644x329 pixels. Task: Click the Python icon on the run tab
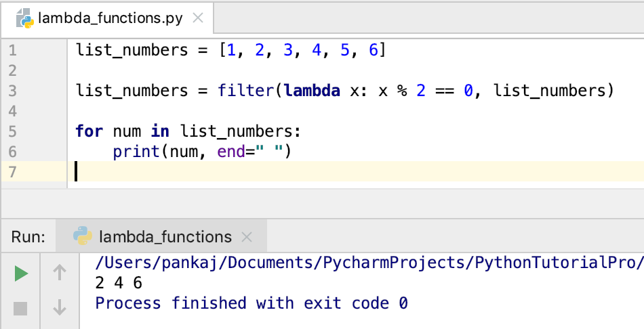(x=83, y=236)
